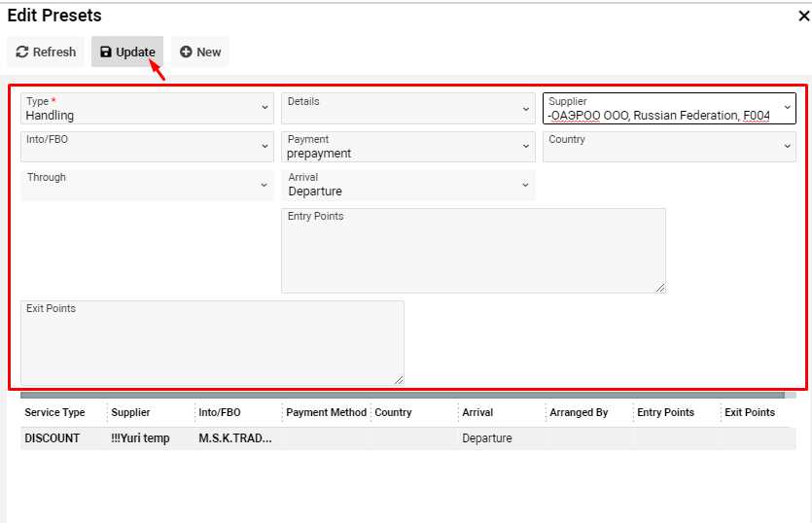Viewport: 812px width, 523px height.
Task: Click the Payment Method column header
Action: pos(326,412)
